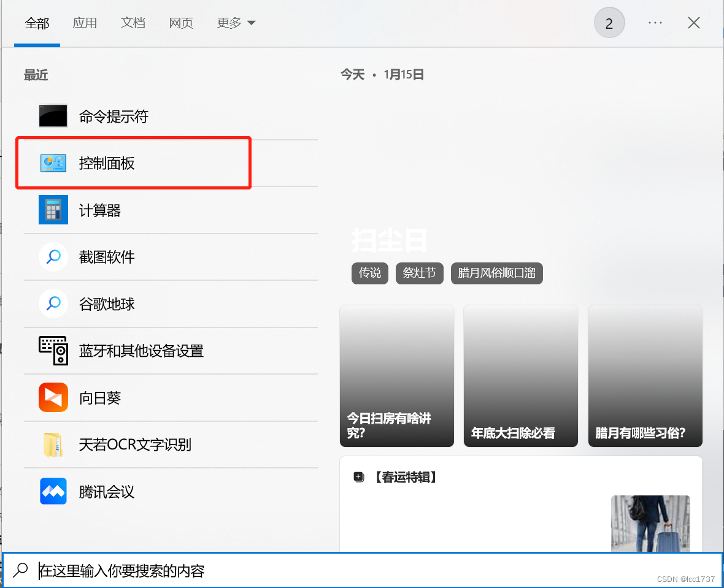Screen dimensions: 724x588
Task: Open 谷歌地球 search result
Action: pyautogui.click(x=106, y=304)
